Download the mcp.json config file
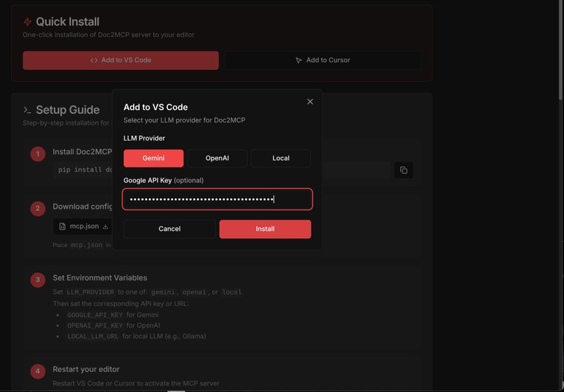Screen dimensions: 564x392 (x=83, y=226)
